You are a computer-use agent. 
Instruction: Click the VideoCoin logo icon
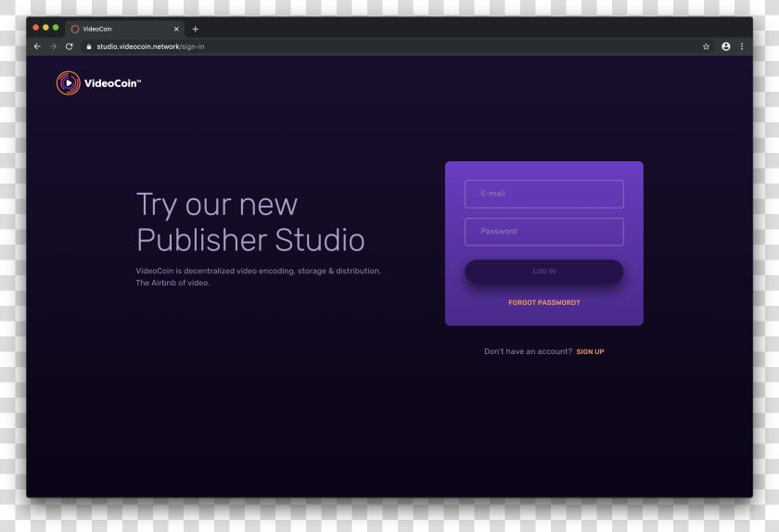click(x=69, y=83)
